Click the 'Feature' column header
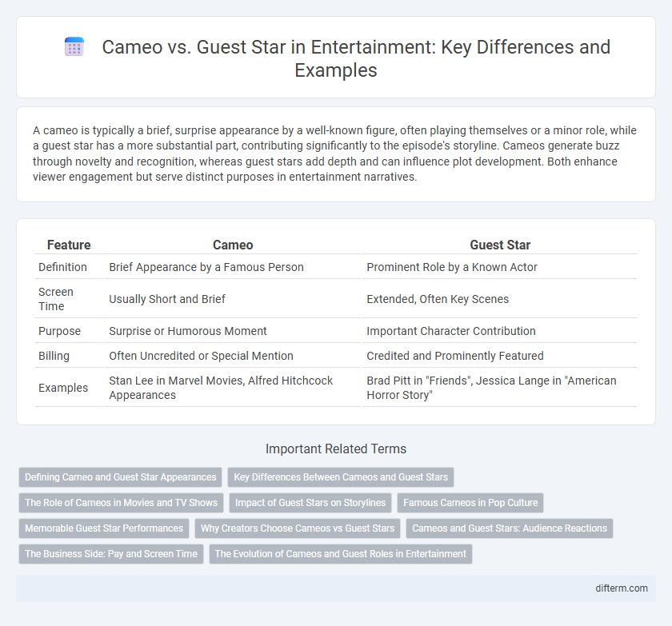The image size is (672, 626). 69,245
